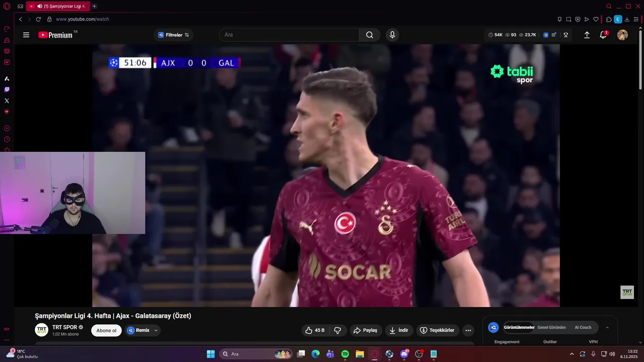Open the Windows Start menu
Image resolution: width=644 pixels, height=362 pixels.
(x=211, y=354)
